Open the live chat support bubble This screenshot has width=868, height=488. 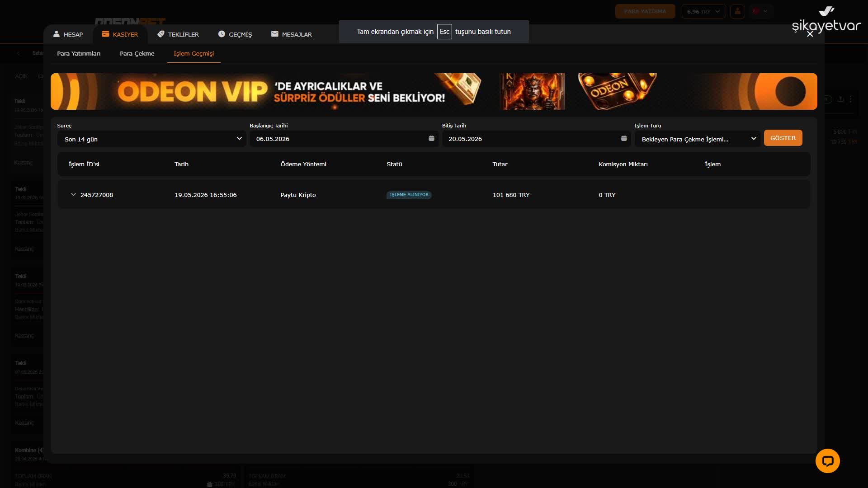pyautogui.click(x=828, y=461)
